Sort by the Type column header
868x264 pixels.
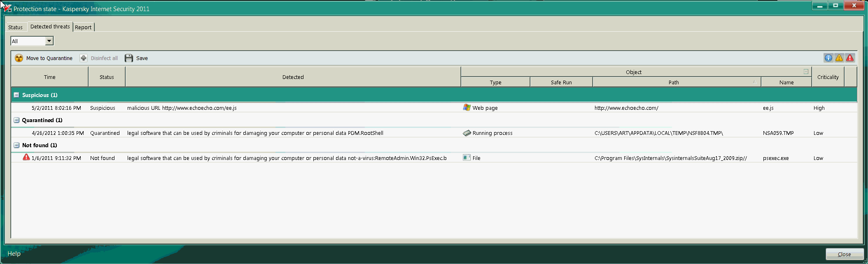pos(496,82)
